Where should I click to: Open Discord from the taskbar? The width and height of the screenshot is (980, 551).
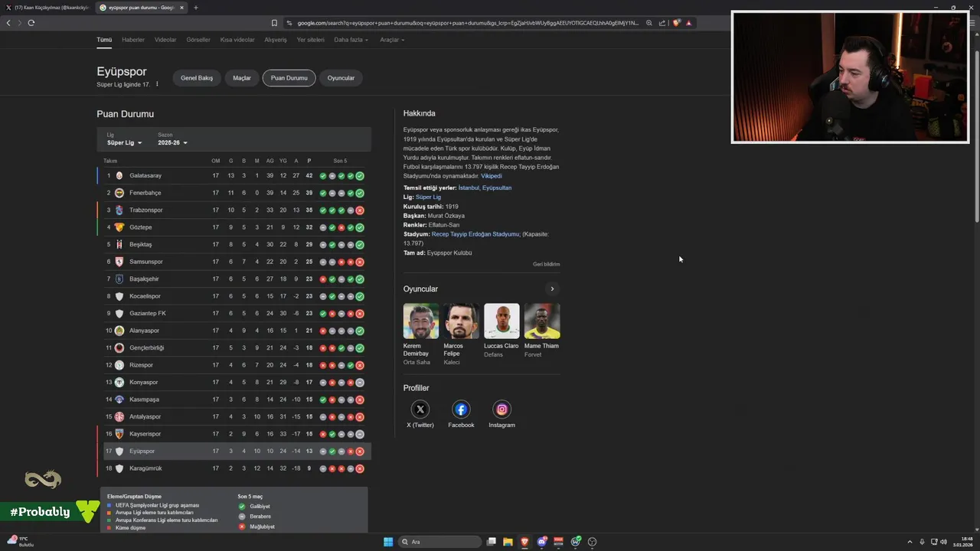541,542
